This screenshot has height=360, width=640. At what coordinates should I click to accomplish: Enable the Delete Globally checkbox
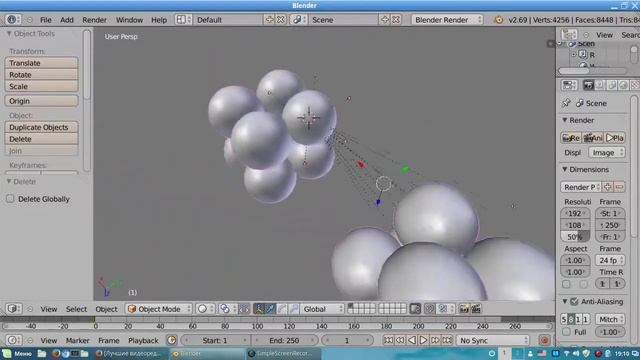(10, 199)
